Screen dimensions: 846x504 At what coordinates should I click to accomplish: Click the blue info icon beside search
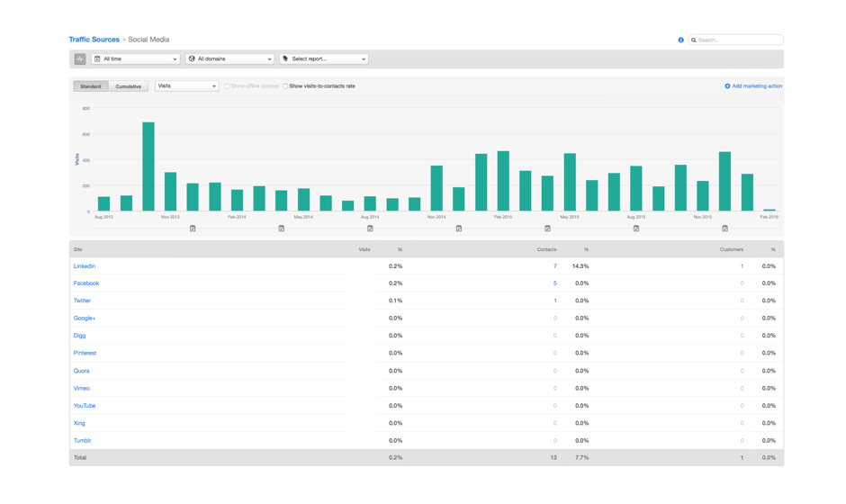680,40
